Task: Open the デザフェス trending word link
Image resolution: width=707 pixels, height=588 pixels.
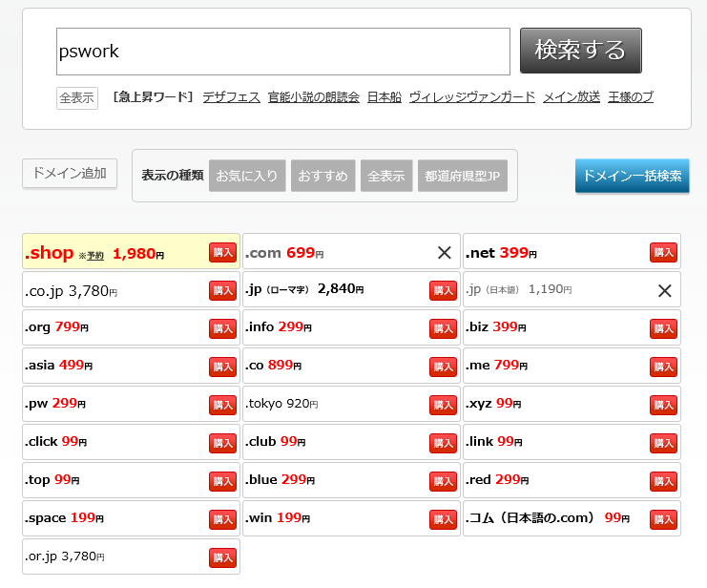Action: click(231, 97)
